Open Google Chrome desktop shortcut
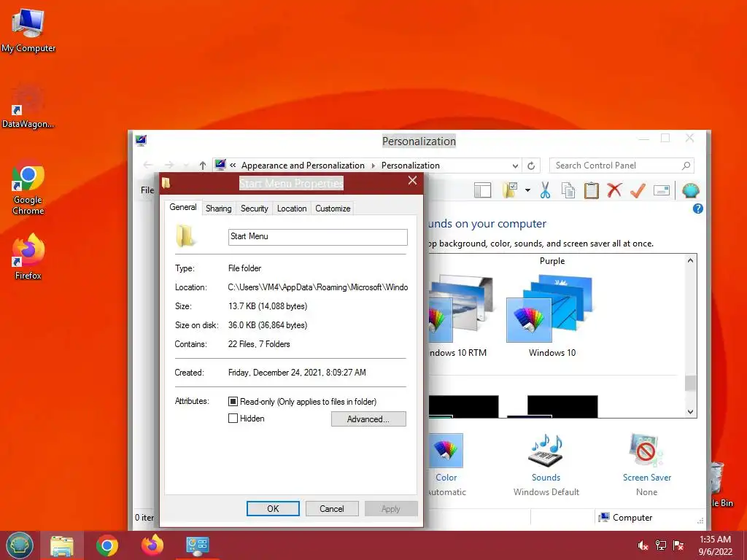This screenshot has width=747, height=560. click(x=28, y=187)
